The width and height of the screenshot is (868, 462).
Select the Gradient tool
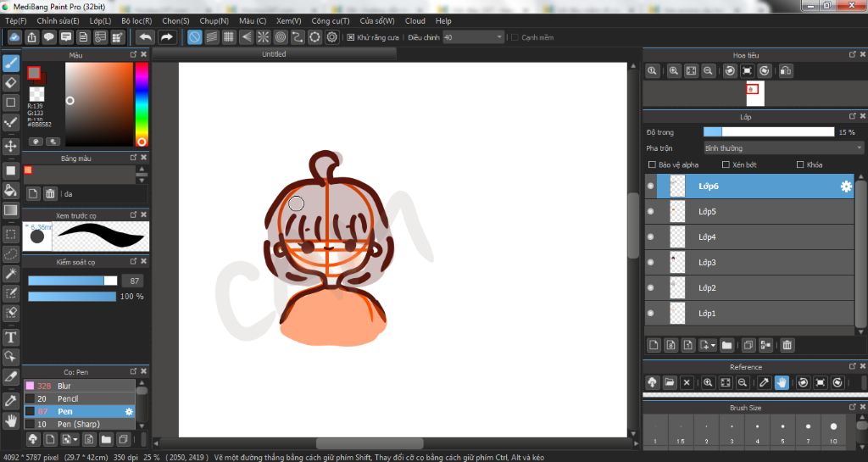pos(10,210)
